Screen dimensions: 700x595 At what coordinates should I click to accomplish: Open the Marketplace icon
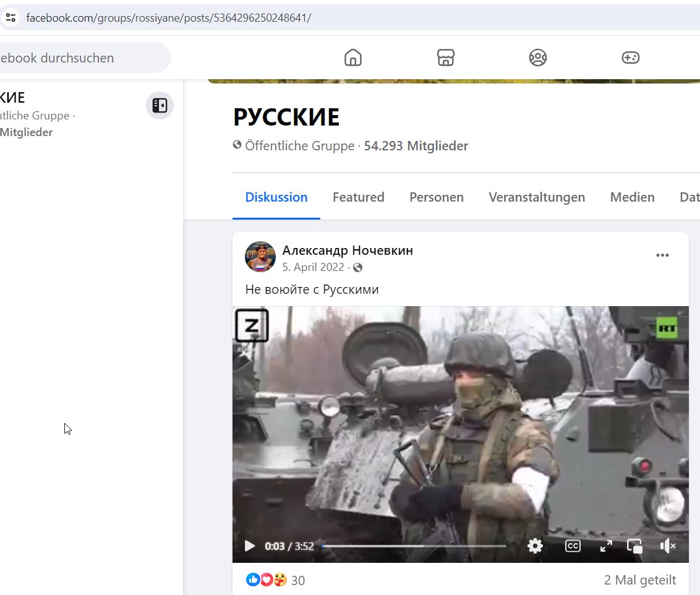pos(445,58)
